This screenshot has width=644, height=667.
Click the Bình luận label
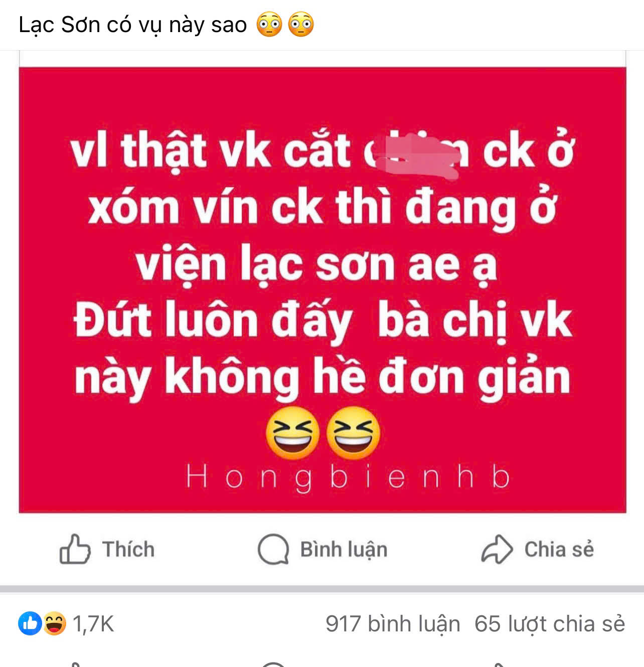point(344,550)
